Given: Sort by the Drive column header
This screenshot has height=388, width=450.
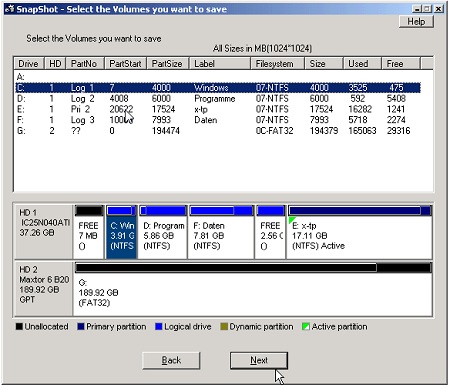Looking at the screenshot, I should click(29, 64).
